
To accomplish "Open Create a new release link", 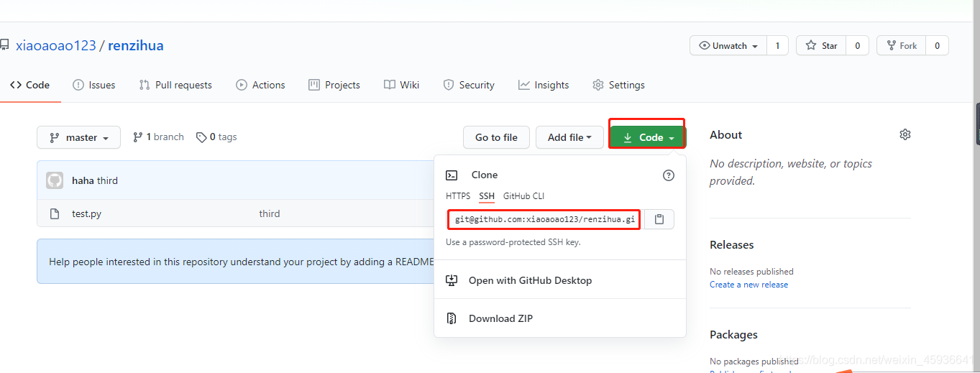I will point(748,285).
